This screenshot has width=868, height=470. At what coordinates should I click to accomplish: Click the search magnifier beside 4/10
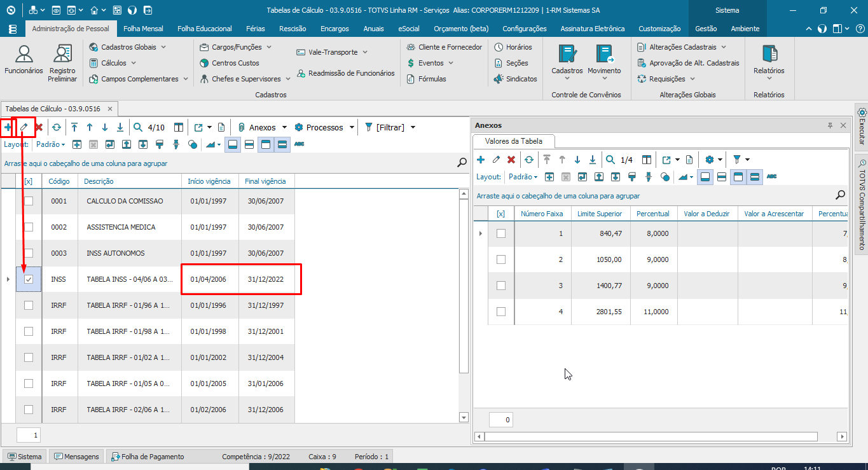point(138,127)
